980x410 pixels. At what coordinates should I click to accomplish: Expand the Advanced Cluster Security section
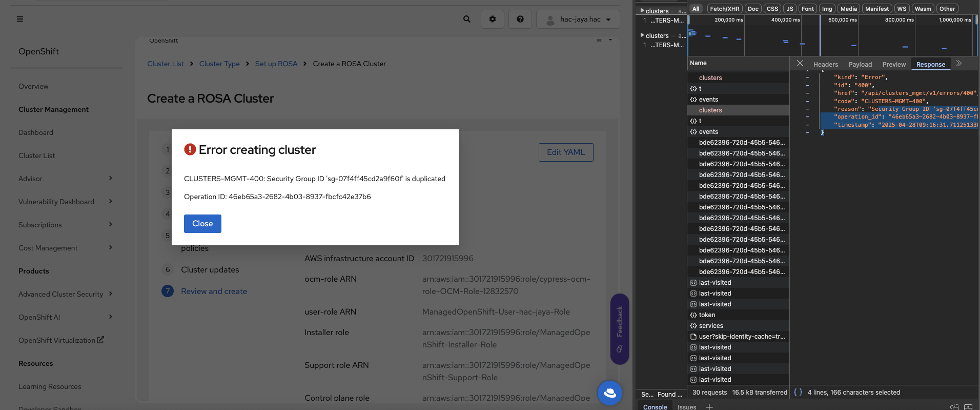pyautogui.click(x=66, y=294)
